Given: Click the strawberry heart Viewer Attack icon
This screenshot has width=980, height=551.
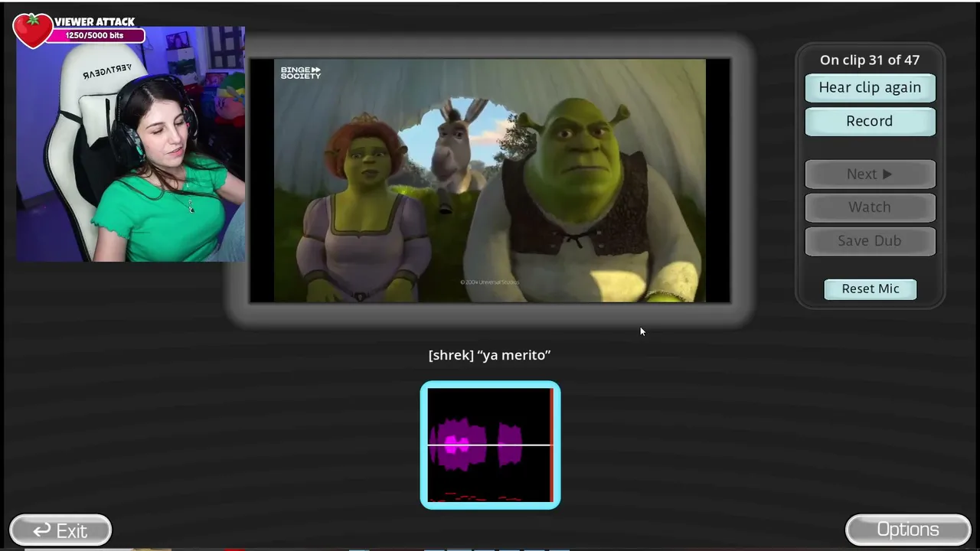Looking at the screenshot, I should [32, 30].
